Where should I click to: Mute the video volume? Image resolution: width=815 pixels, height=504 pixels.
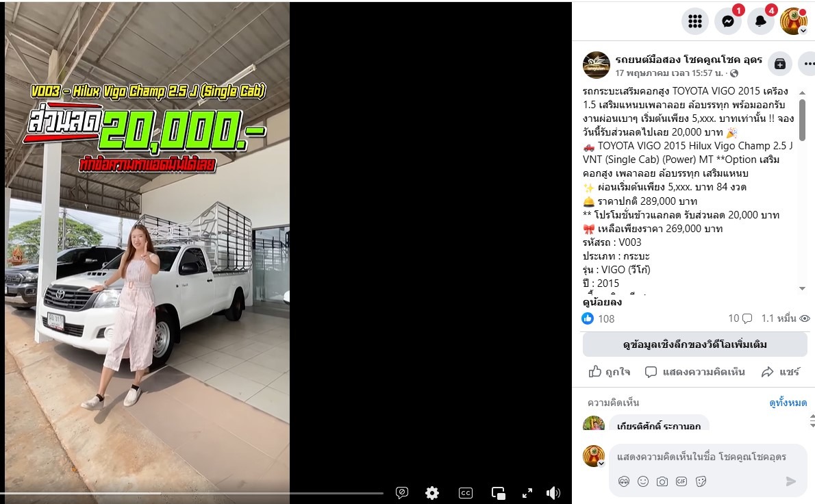(x=553, y=492)
